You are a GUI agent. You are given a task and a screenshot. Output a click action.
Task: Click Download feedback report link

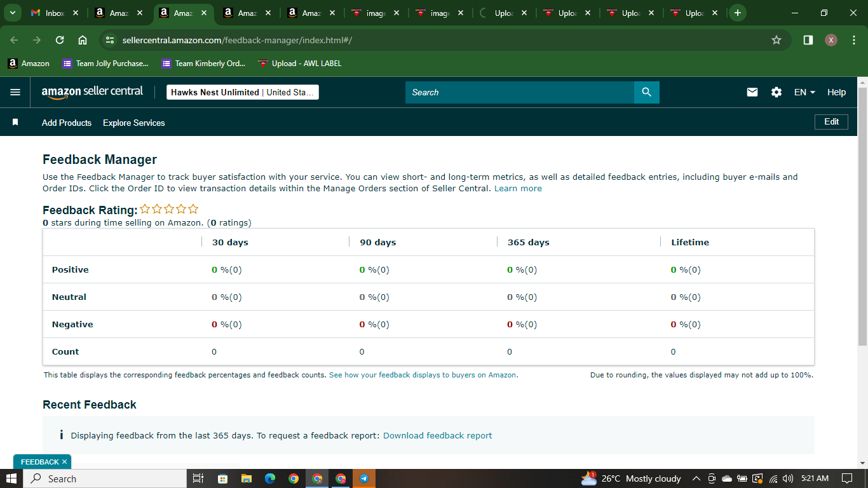coord(438,435)
